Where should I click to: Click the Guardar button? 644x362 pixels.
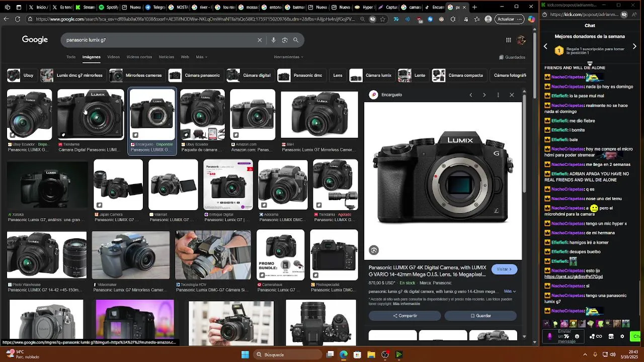point(480,316)
